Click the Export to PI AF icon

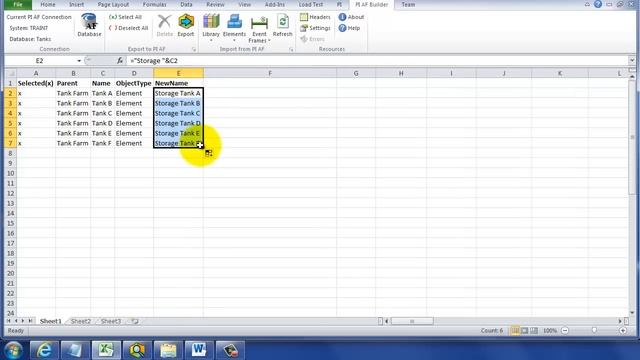[186, 25]
